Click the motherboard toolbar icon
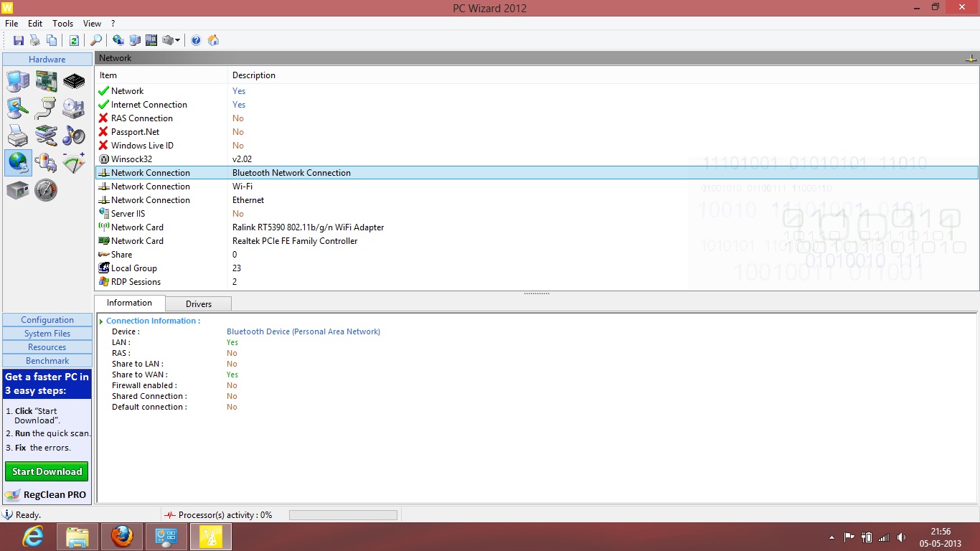The height and width of the screenshot is (551, 980). click(x=151, y=40)
